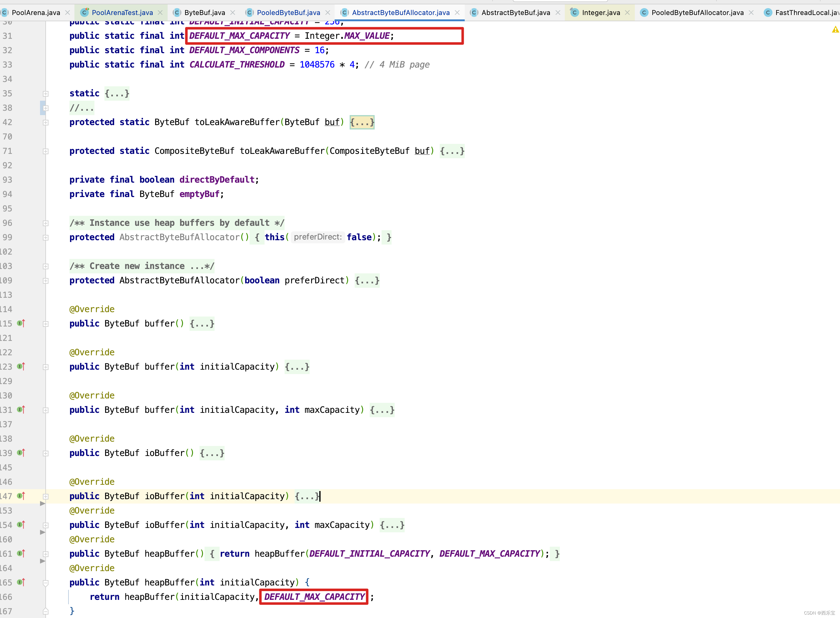This screenshot has width=840, height=618.
Task: Click folded {...} after toLeakAwareBuffer(ByteBuf buf)
Action: click(362, 122)
